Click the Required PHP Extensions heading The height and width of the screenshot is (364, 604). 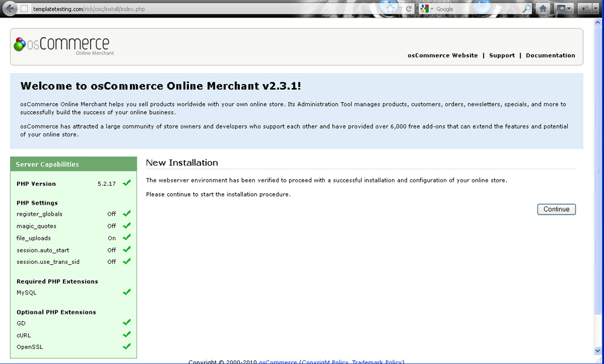tap(57, 281)
